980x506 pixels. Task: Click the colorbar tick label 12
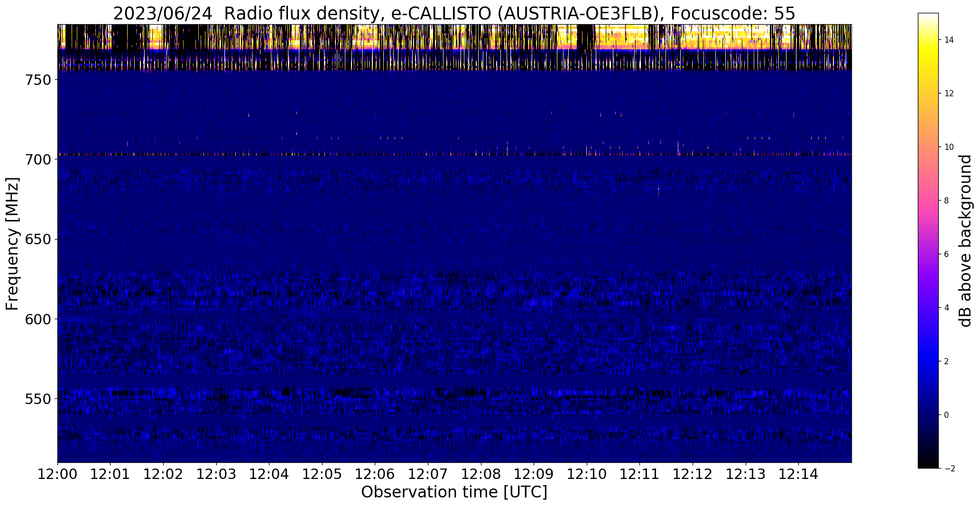coord(949,93)
